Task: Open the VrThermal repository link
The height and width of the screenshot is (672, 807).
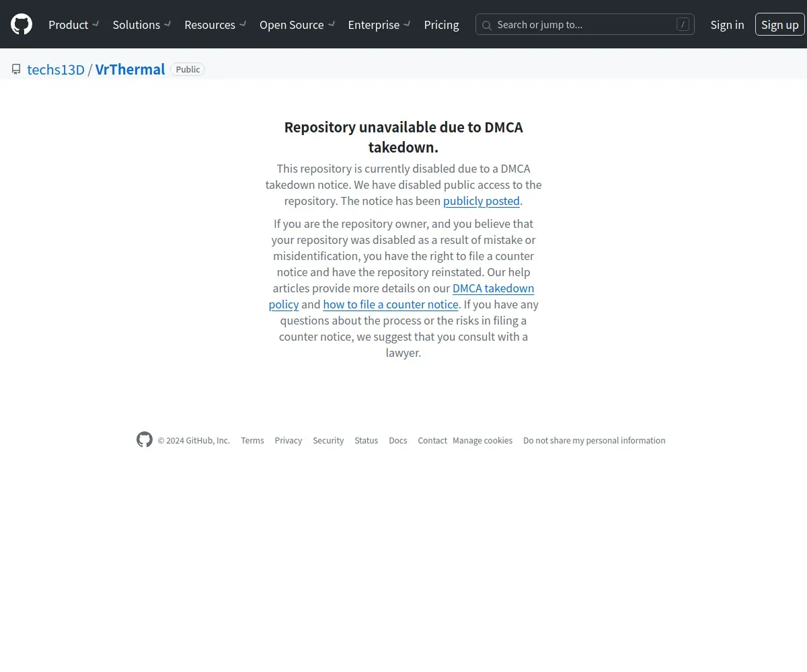Action: tap(130, 69)
